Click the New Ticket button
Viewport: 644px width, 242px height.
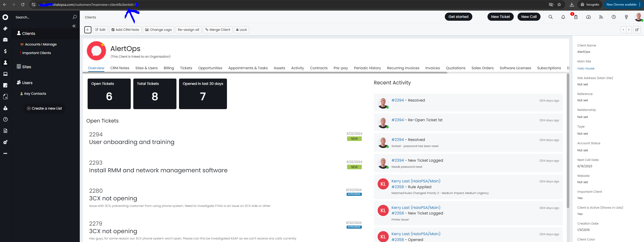[x=500, y=17]
